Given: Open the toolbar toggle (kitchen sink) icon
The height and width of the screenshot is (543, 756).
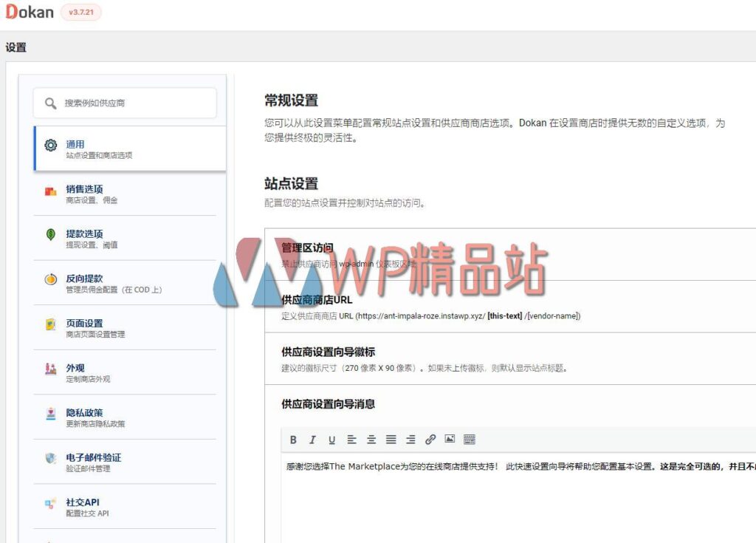Looking at the screenshot, I should point(470,440).
